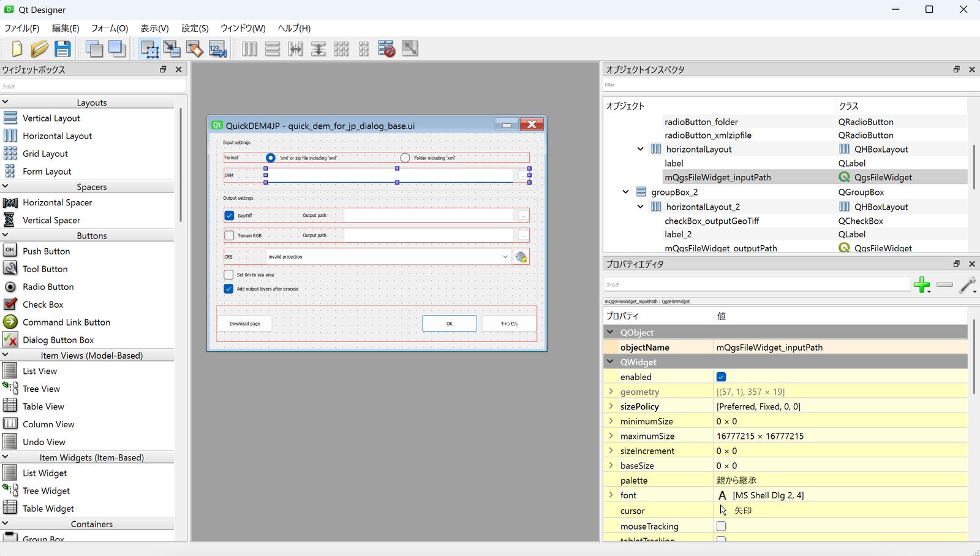980x556 pixels.
Task: Uncheck Add output layers after process
Action: point(228,289)
